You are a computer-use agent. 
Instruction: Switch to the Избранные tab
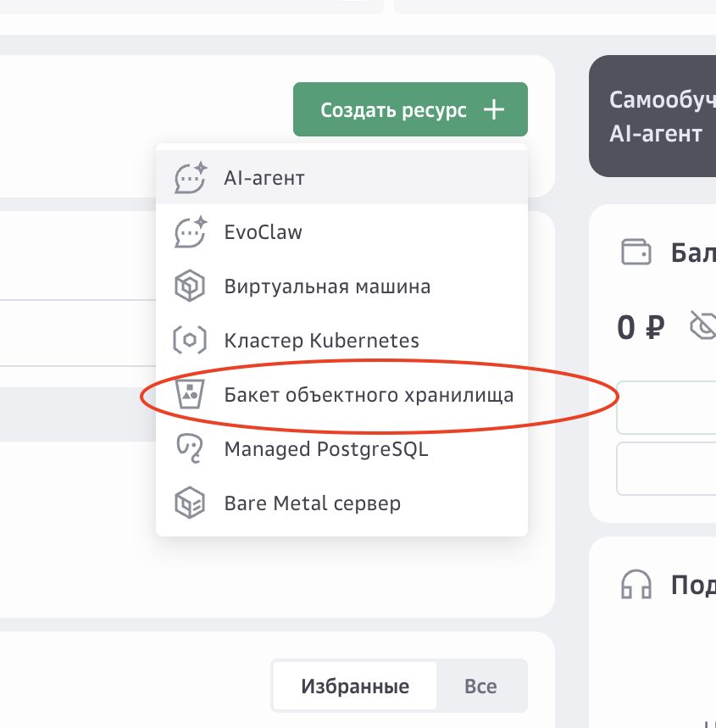[x=355, y=686]
